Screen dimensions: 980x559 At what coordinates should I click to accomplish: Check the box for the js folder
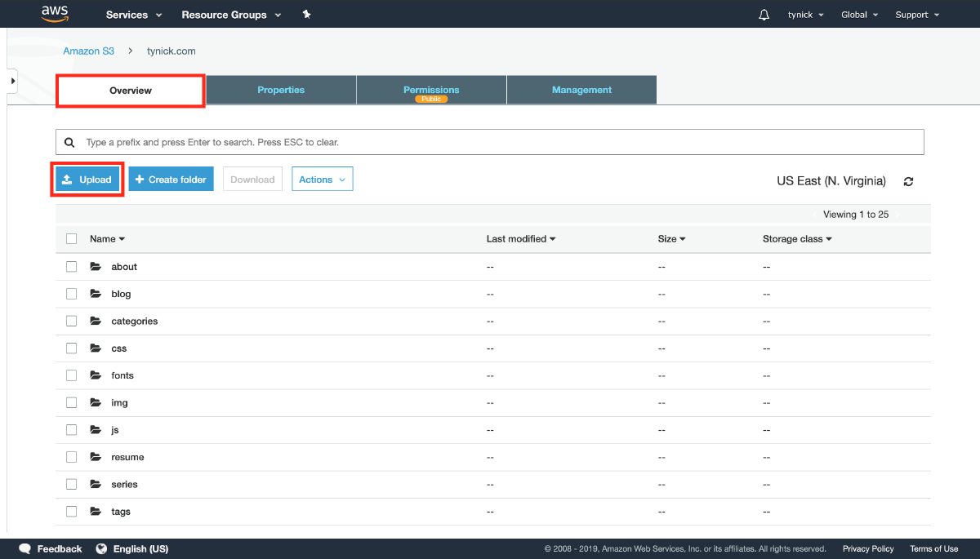coord(72,430)
